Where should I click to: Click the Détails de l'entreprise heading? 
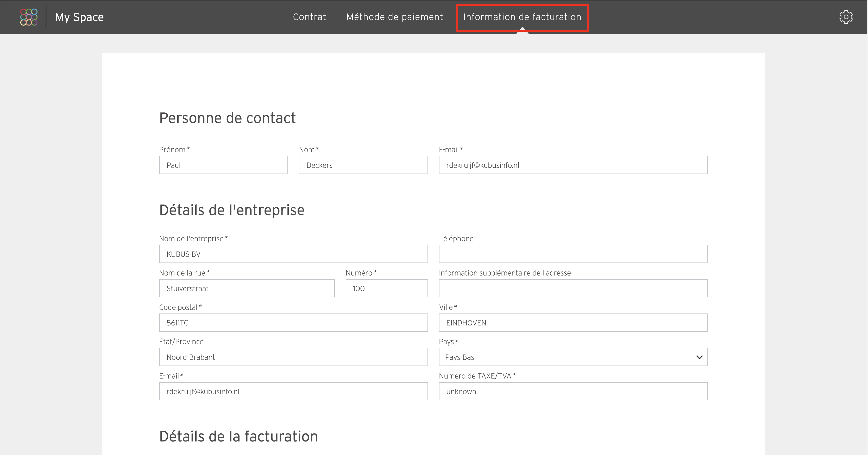point(232,210)
